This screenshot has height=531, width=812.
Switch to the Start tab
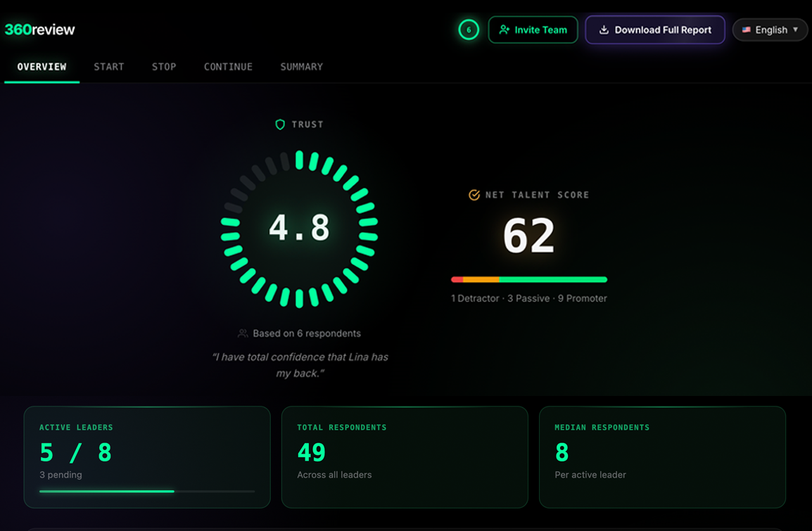tap(109, 67)
